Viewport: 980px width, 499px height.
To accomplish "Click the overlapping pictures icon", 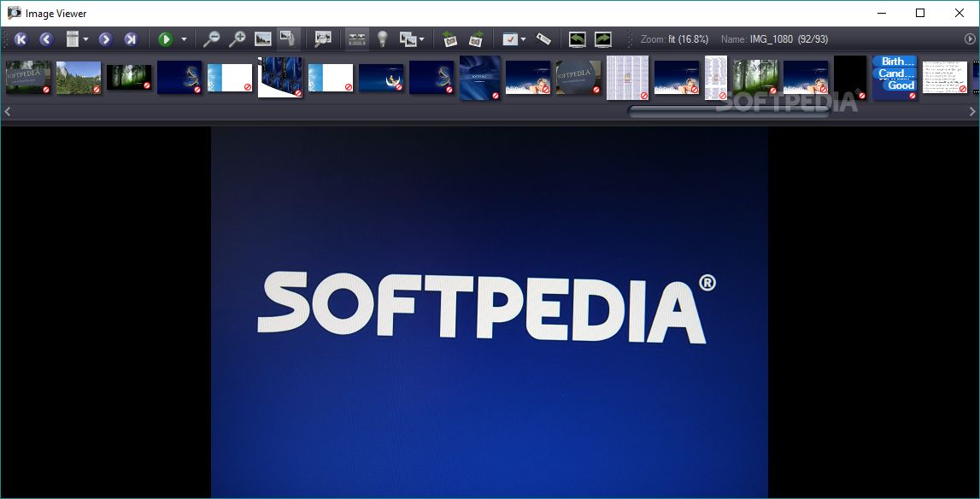I will [x=408, y=39].
